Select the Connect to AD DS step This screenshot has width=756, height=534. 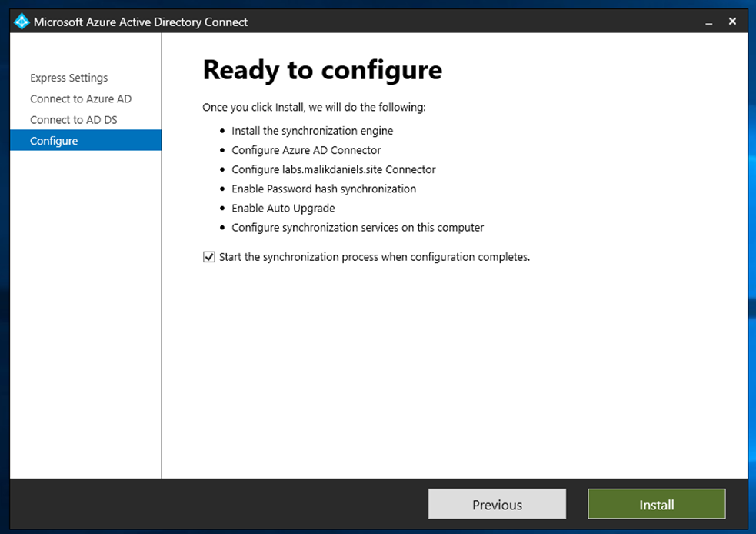(73, 119)
